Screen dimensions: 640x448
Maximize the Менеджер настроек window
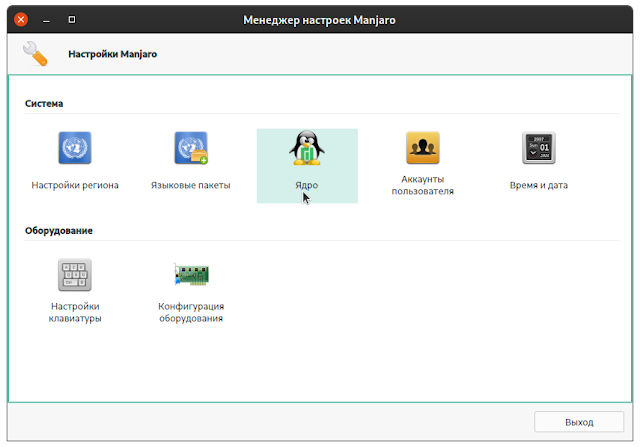72,20
